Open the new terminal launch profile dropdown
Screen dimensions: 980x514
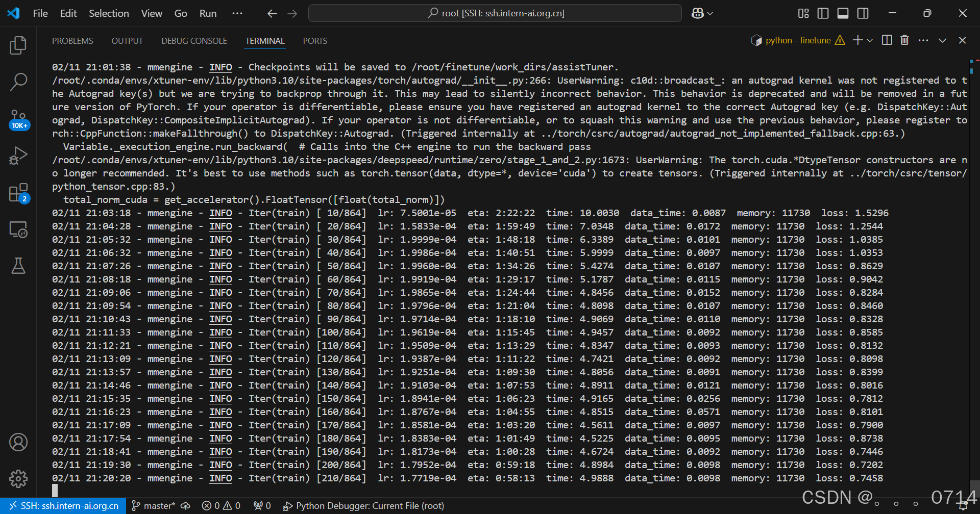tap(870, 40)
